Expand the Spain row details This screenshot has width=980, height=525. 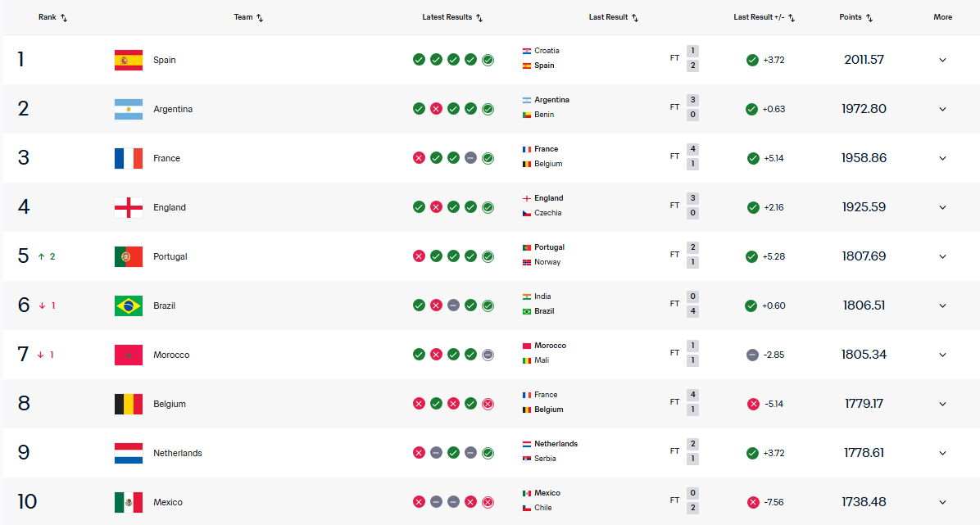click(942, 60)
